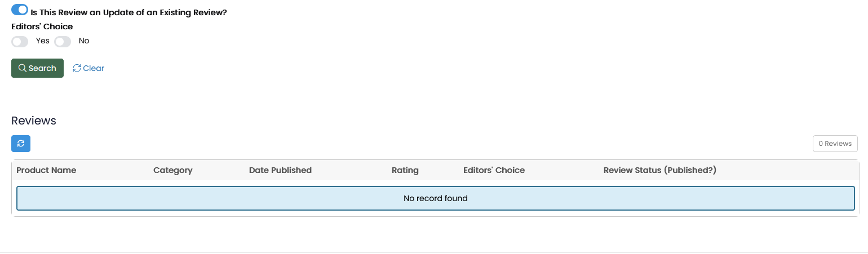Click the 0 Reviews count badge
Viewport: 868px width, 254px height.
pyautogui.click(x=835, y=144)
